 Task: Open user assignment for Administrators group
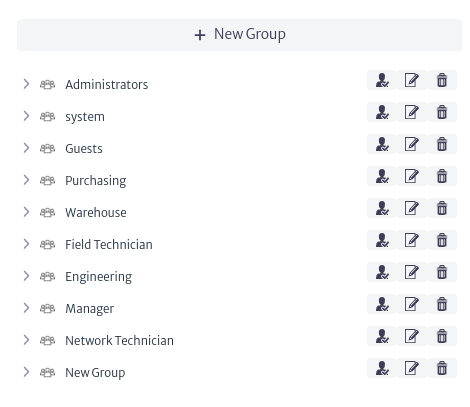coord(382,80)
